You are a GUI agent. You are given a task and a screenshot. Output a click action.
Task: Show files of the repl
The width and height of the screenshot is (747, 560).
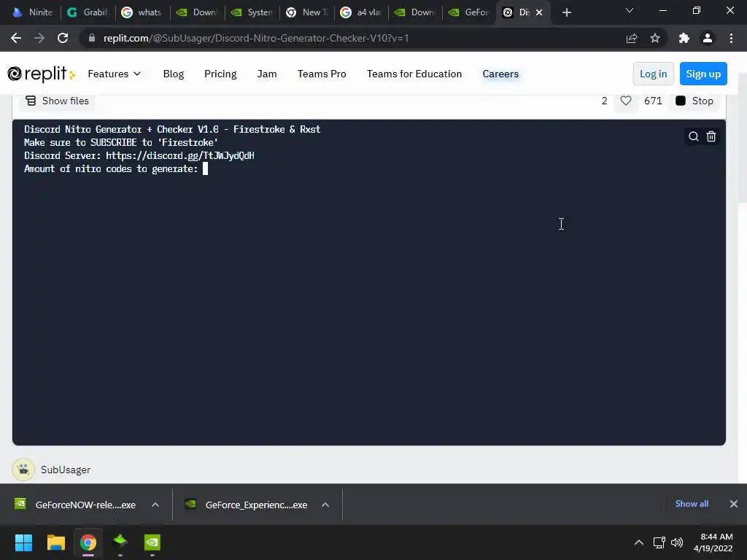(x=57, y=101)
